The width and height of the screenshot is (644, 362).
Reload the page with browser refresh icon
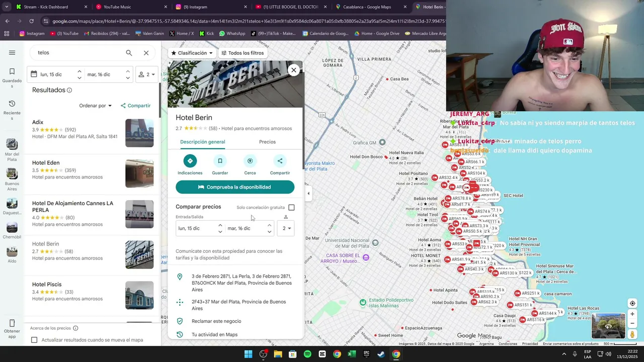click(31, 21)
